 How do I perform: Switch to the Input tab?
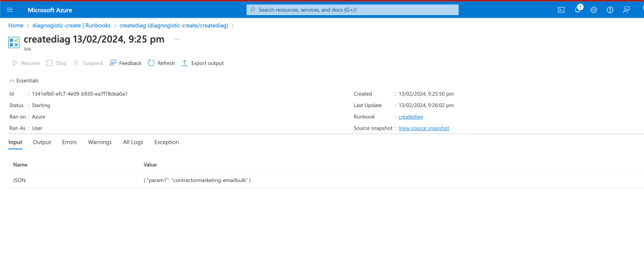click(15, 142)
